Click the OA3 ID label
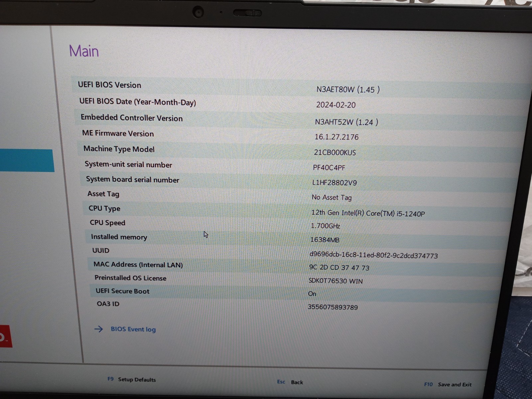Viewport: 532px width, 399px height. (108, 304)
